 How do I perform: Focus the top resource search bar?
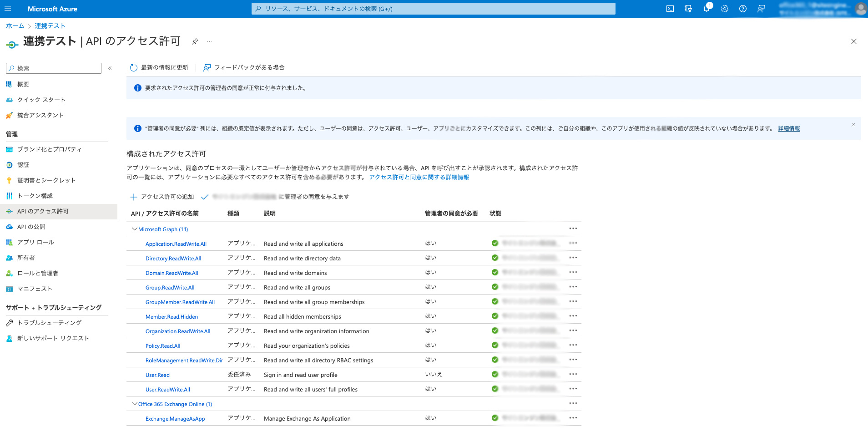(434, 9)
